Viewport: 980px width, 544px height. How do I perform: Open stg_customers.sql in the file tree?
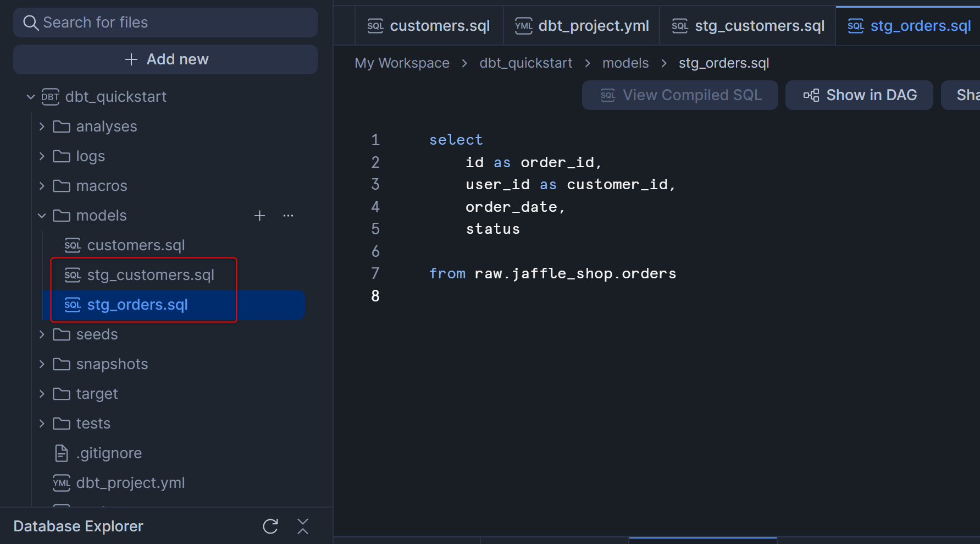pos(150,275)
